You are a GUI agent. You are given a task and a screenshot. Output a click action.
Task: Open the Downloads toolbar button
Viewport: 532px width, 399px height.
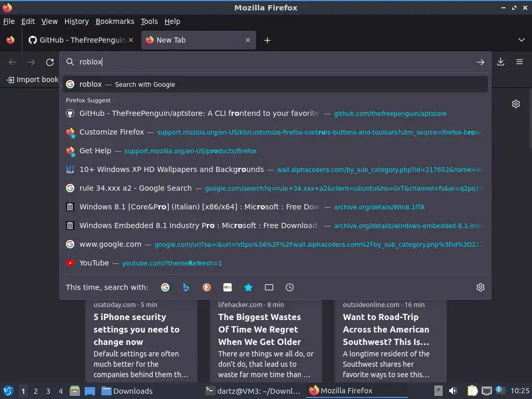(500, 62)
